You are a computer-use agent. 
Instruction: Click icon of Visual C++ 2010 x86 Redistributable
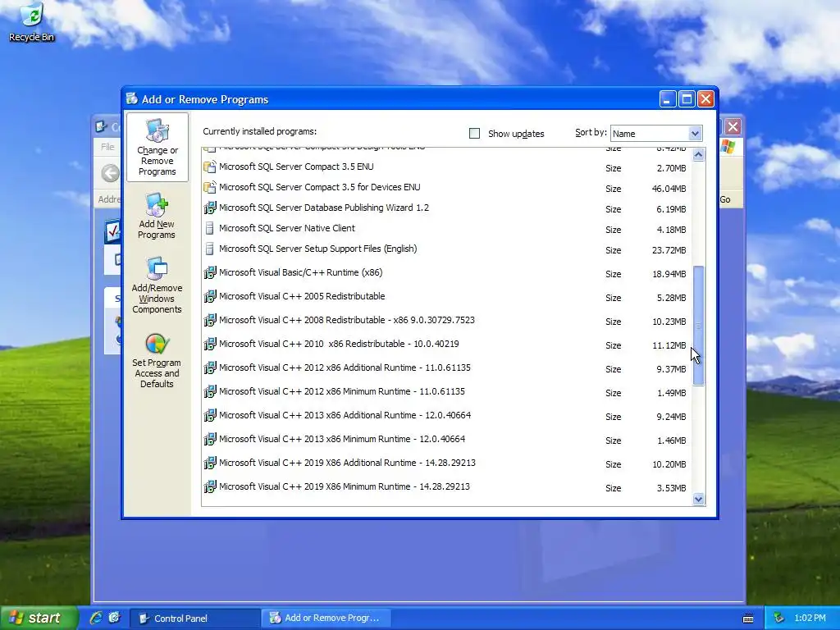(209, 344)
